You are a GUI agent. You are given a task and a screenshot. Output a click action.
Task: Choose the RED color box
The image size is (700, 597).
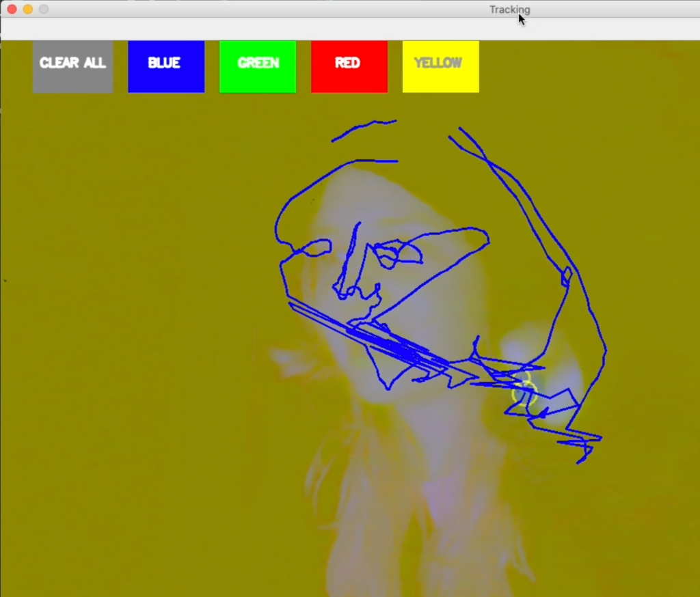349,66
